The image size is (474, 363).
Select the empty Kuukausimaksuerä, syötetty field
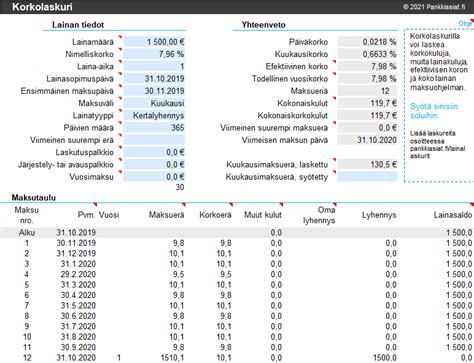point(367,177)
